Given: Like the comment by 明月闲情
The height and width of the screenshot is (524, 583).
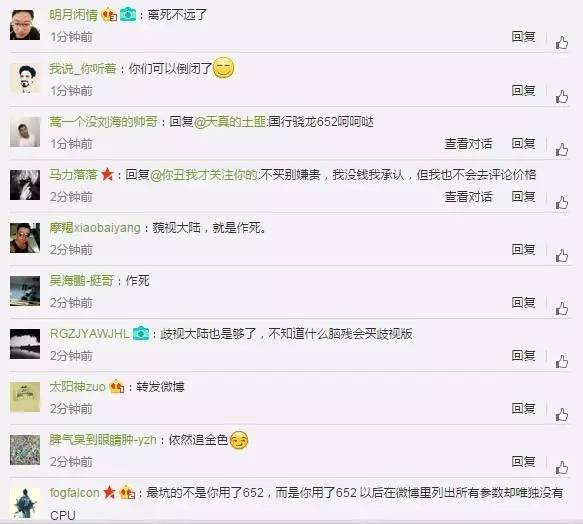Looking at the screenshot, I should tap(562, 43).
